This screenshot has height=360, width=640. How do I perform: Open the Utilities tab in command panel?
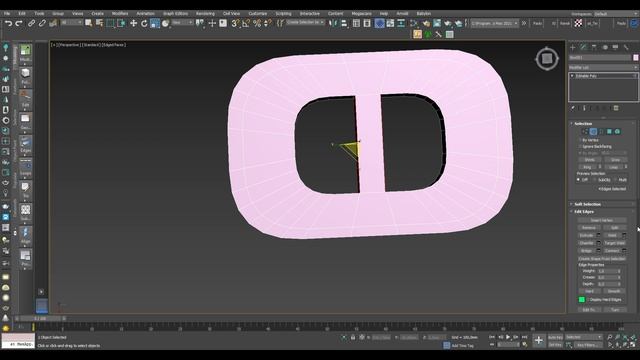pyautogui.click(x=626, y=47)
